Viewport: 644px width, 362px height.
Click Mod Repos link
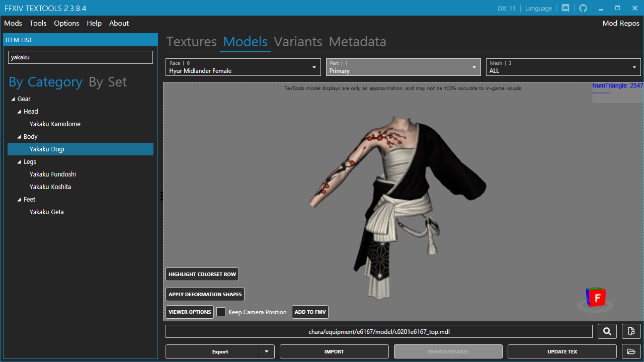(x=621, y=23)
